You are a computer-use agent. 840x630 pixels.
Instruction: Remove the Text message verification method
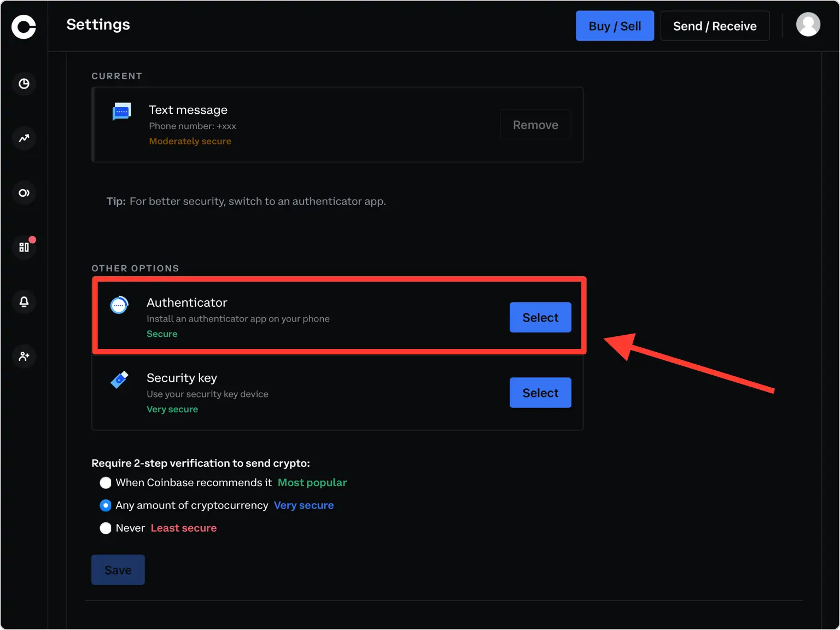(535, 125)
